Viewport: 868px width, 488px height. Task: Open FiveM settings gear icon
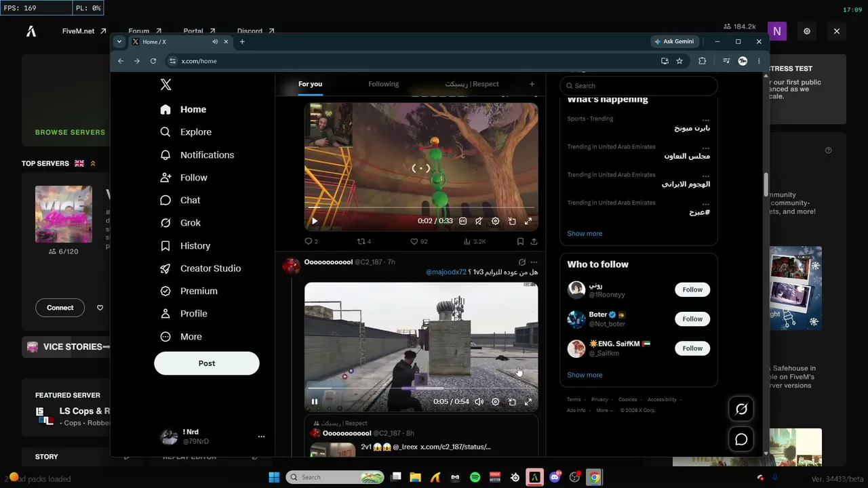coord(807,31)
